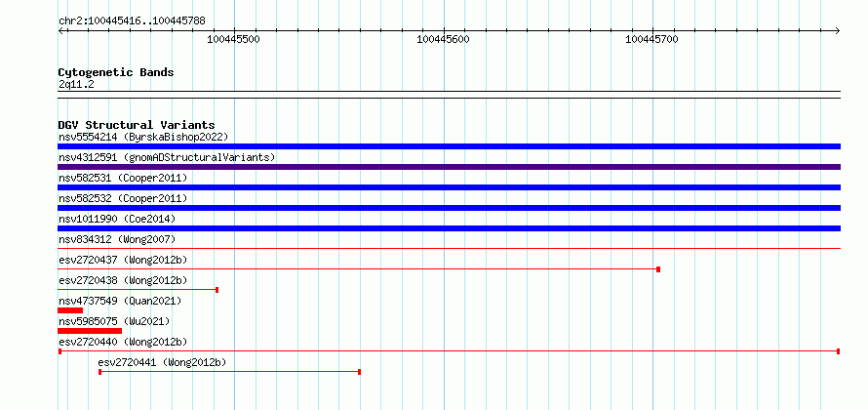Click the 100445600 ruler position label

(443, 39)
